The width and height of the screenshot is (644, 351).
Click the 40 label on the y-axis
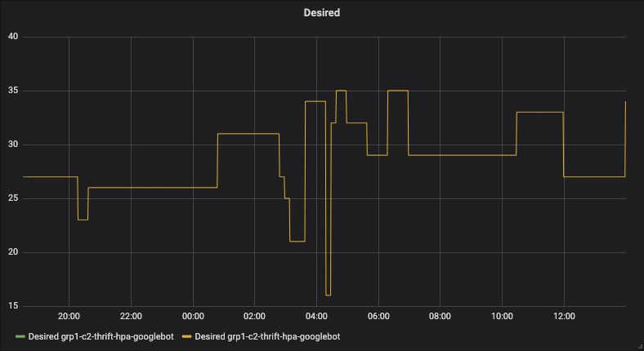[12, 38]
